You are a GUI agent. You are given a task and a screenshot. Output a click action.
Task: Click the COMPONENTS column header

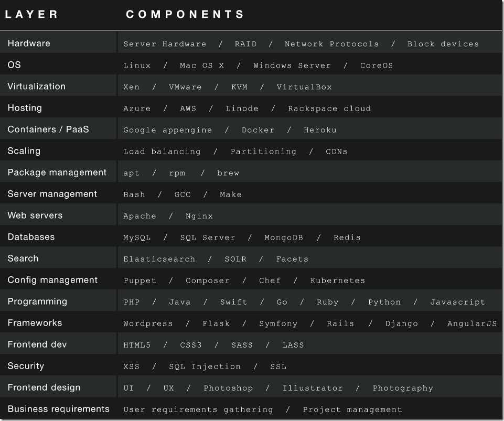(185, 15)
